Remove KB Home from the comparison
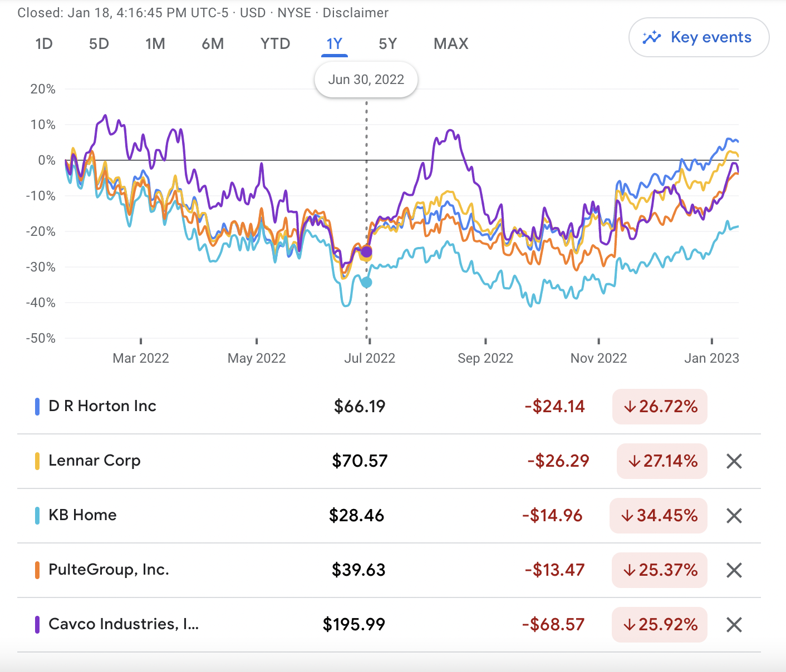Image resolution: width=786 pixels, height=672 pixels. pyautogui.click(x=734, y=516)
